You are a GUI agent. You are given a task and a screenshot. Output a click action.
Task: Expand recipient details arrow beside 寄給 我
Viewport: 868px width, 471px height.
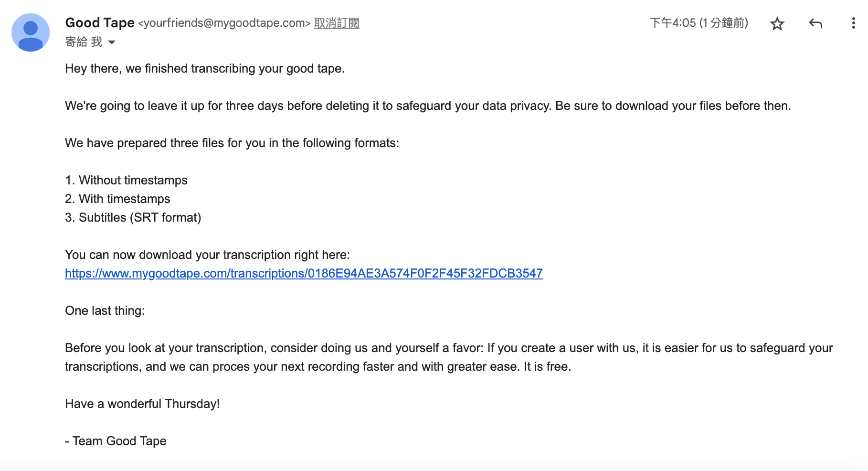tap(112, 43)
